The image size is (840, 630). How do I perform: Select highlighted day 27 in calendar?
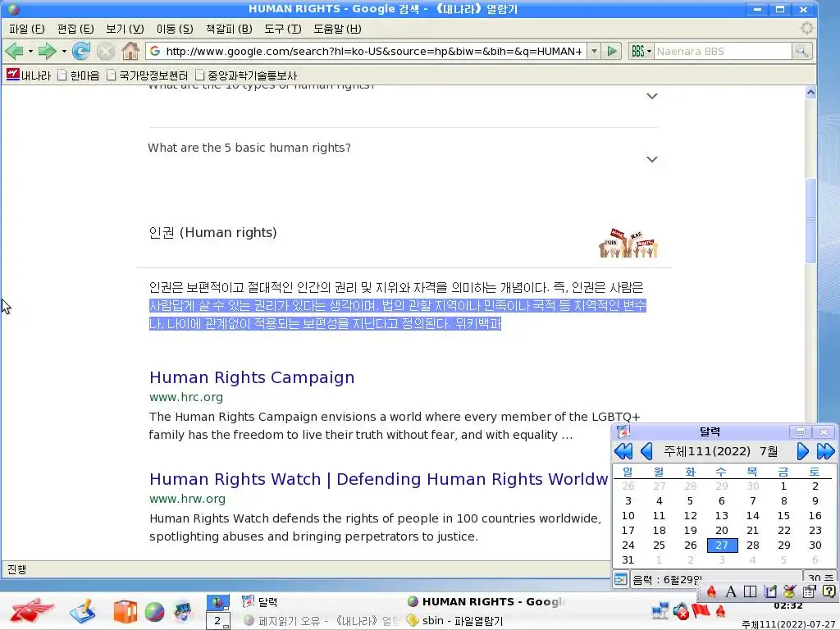point(722,545)
